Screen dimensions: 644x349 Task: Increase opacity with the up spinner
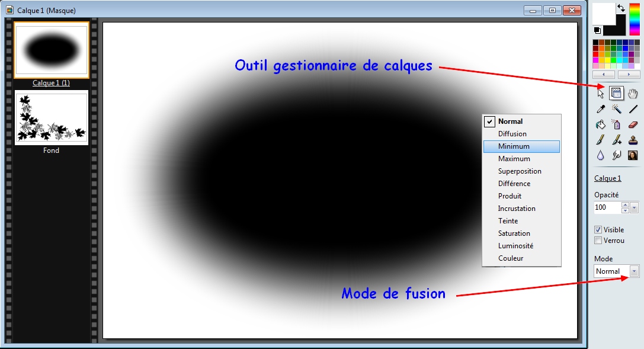(625, 205)
